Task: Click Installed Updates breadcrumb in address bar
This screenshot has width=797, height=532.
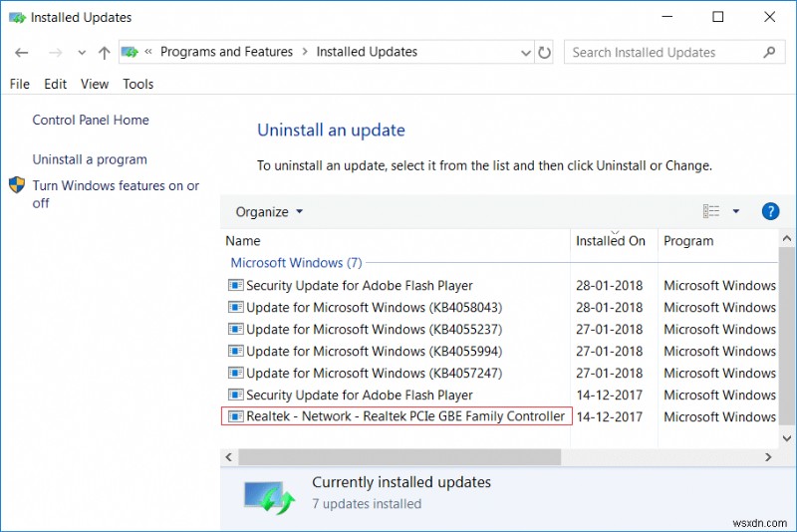Action: pos(367,52)
